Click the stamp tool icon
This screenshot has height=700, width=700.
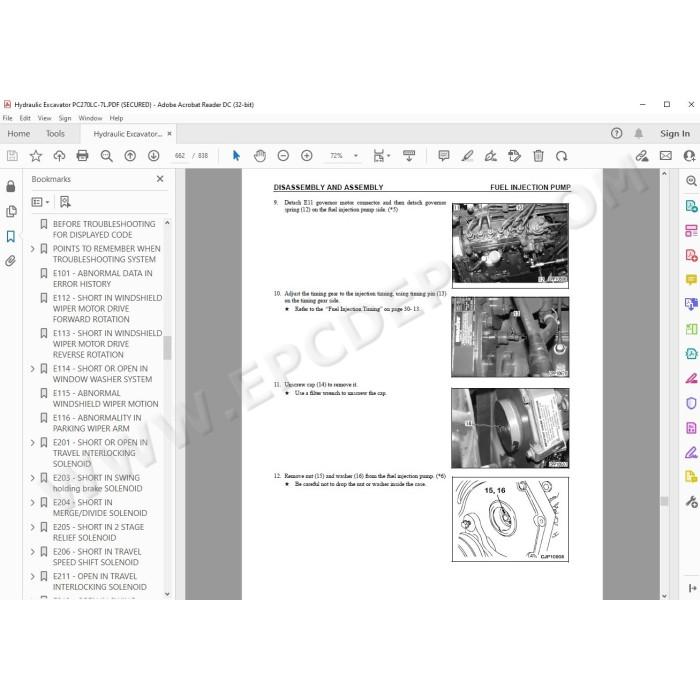tap(514, 156)
